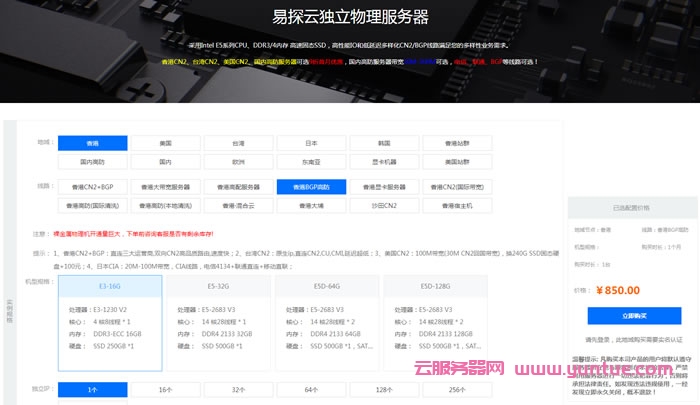Choose the 东南亚 region option

click(x=311, y=161)
